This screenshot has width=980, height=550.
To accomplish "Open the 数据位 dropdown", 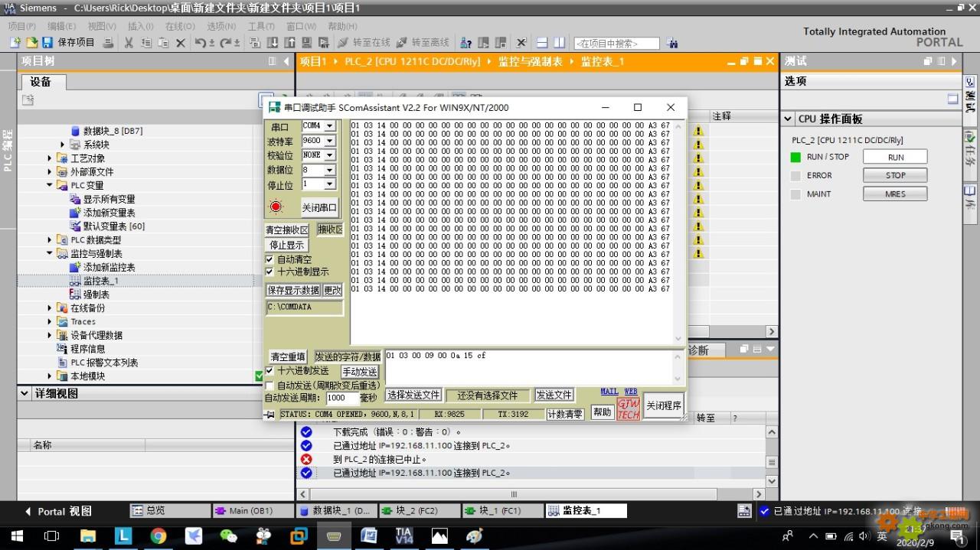I will point(330,170).
